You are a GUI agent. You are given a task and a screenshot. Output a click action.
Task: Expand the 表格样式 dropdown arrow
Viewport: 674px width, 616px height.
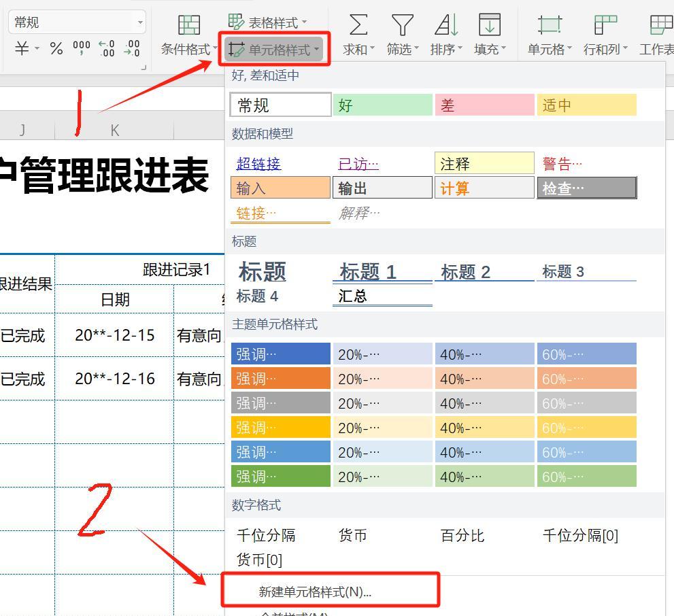click(304, 22)
